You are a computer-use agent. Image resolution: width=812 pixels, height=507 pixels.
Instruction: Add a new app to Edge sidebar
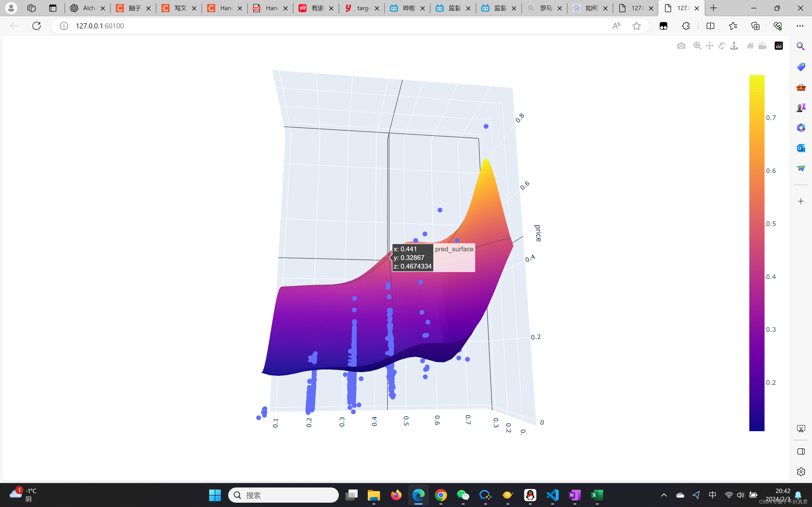801,201
